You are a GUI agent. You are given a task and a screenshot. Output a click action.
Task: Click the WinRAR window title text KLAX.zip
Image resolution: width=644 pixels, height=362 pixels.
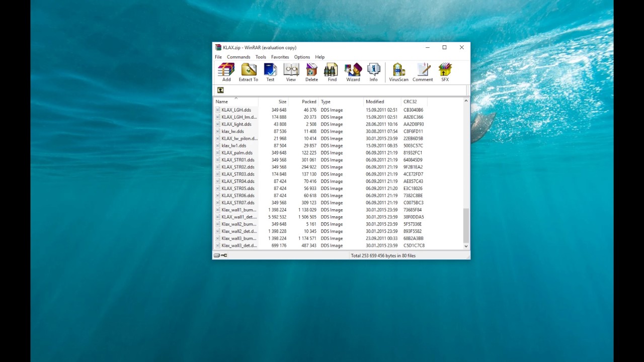pos(232,48)
